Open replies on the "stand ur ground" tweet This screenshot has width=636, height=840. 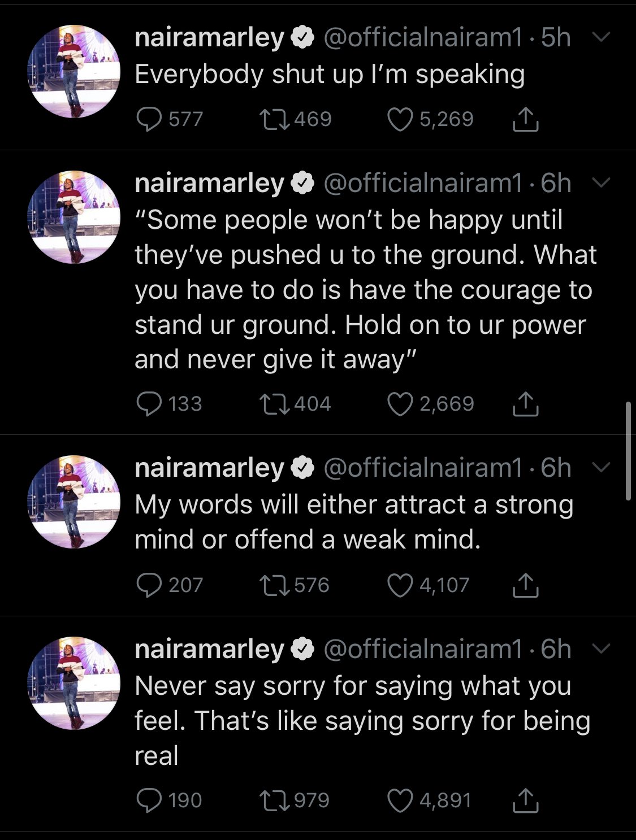(149, 404)
